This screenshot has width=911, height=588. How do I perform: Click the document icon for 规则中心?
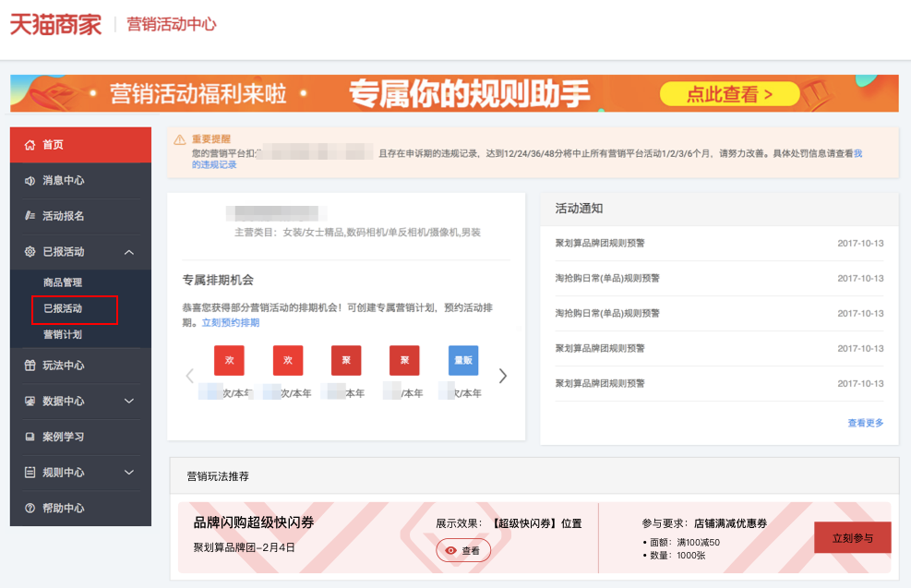(30, 473)
